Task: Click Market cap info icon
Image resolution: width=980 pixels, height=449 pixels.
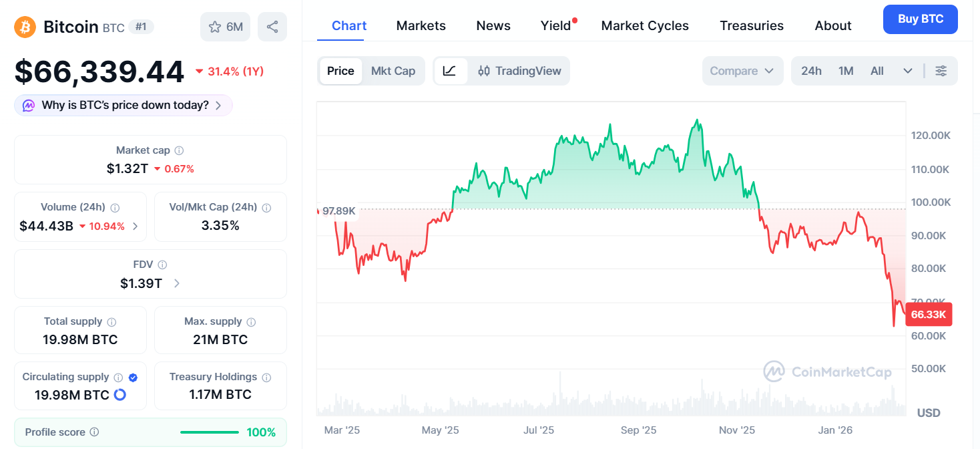Action: pyautogui.click(x=179, y=151)
